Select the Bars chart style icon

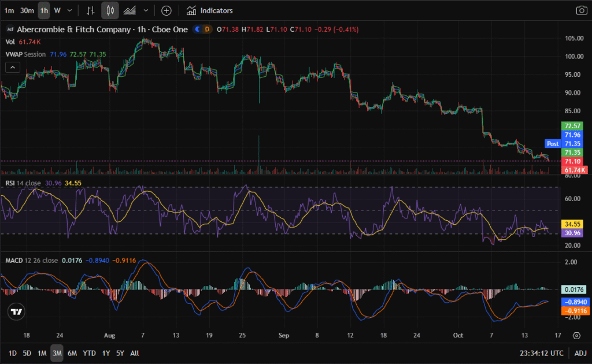point(90,10)
